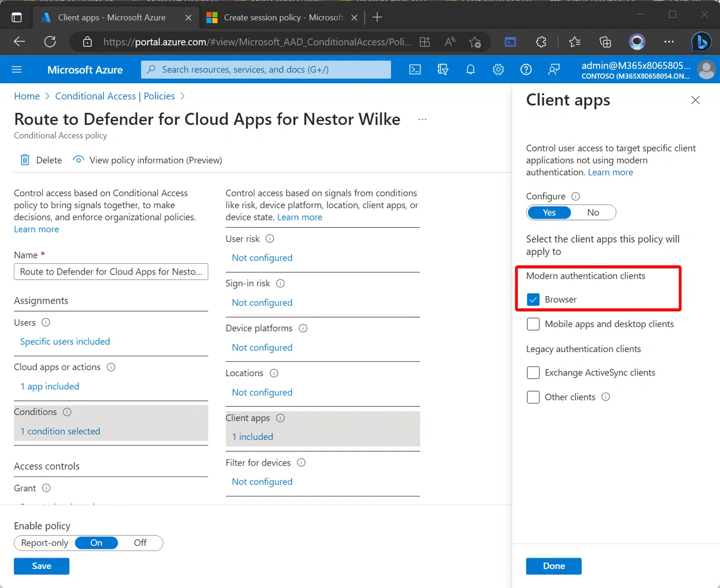Open Locations Not configured setting
The width and height of the screenshot is (720, 588).
(262, 392)
